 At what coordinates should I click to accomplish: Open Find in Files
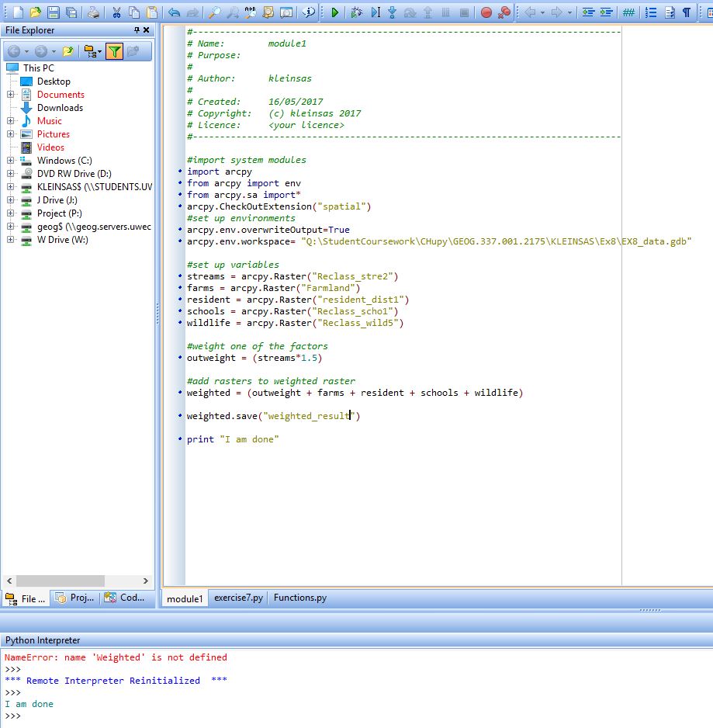pos(268,12)
